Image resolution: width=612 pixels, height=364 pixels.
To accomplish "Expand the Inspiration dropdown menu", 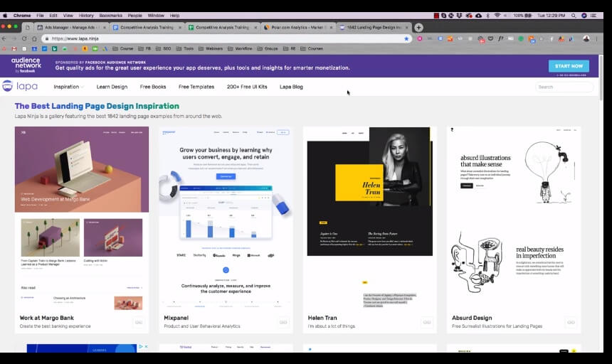I will click(68, 87).
